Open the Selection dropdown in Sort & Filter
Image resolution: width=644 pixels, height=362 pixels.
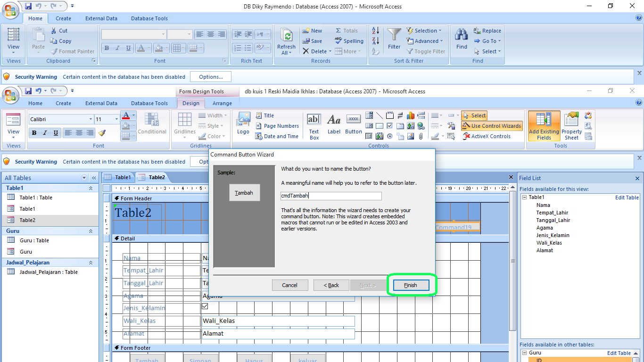click(x=424, y=31)
